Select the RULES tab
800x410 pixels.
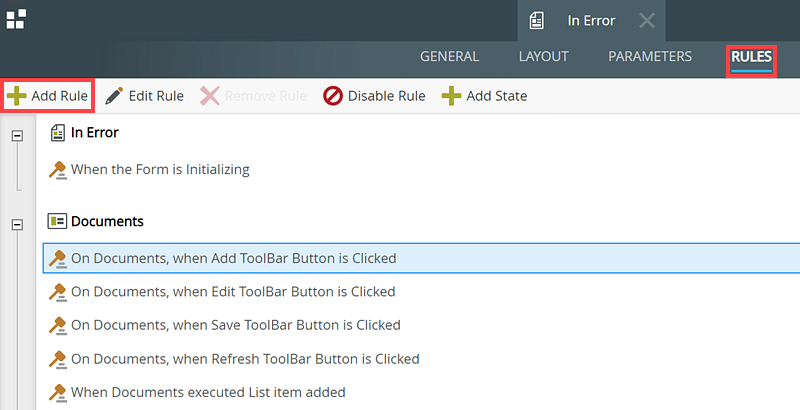click(751, 57)
